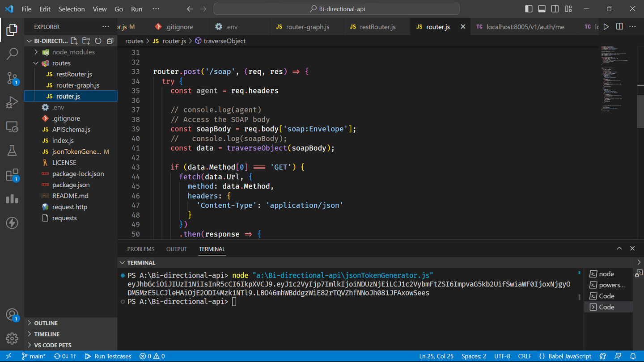The width and height of the screenshot is (644, 362).
Task: Open jsonTokenGene... file in Explorer
Action: click(71, 152)
